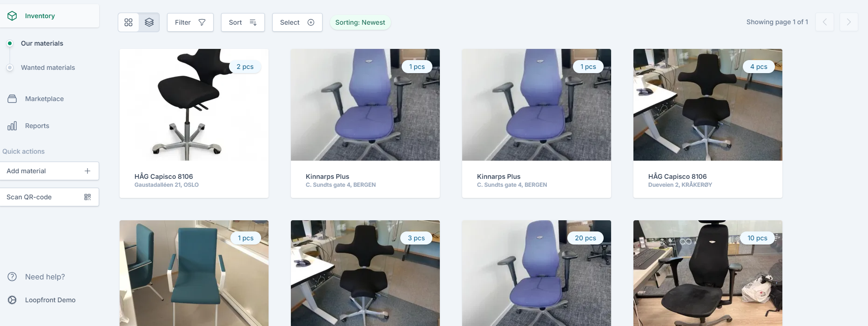The image size is (868, 326).
Task: Select the Wanted materials radio option
Action: (10, 68)
